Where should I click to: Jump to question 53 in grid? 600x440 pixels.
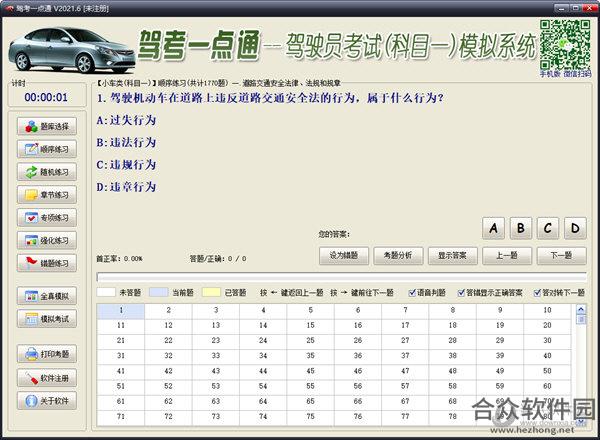[216, 386]
